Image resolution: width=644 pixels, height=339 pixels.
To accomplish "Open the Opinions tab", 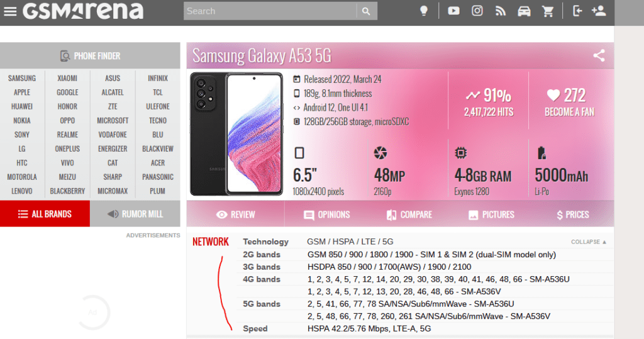I will pos(327,214).
